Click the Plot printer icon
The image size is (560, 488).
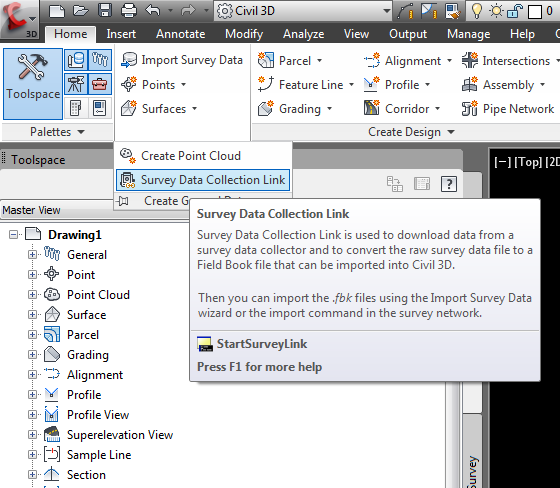tap(129, 11)
